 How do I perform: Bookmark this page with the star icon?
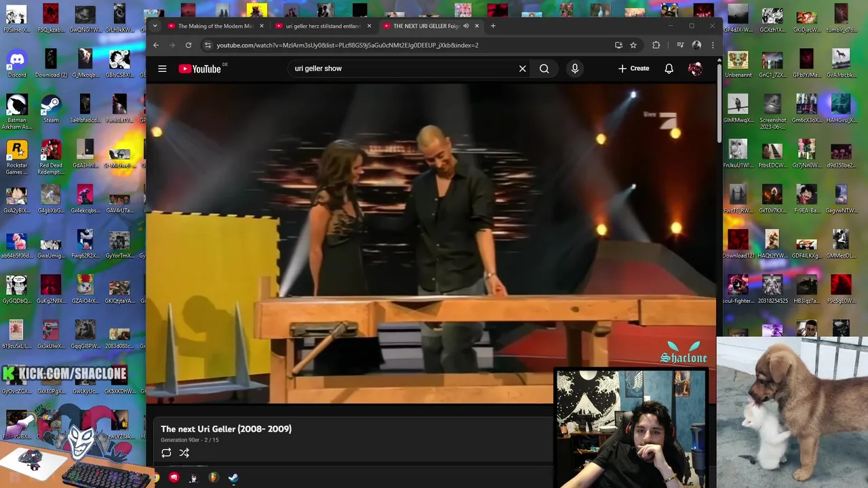click(633, 45)
